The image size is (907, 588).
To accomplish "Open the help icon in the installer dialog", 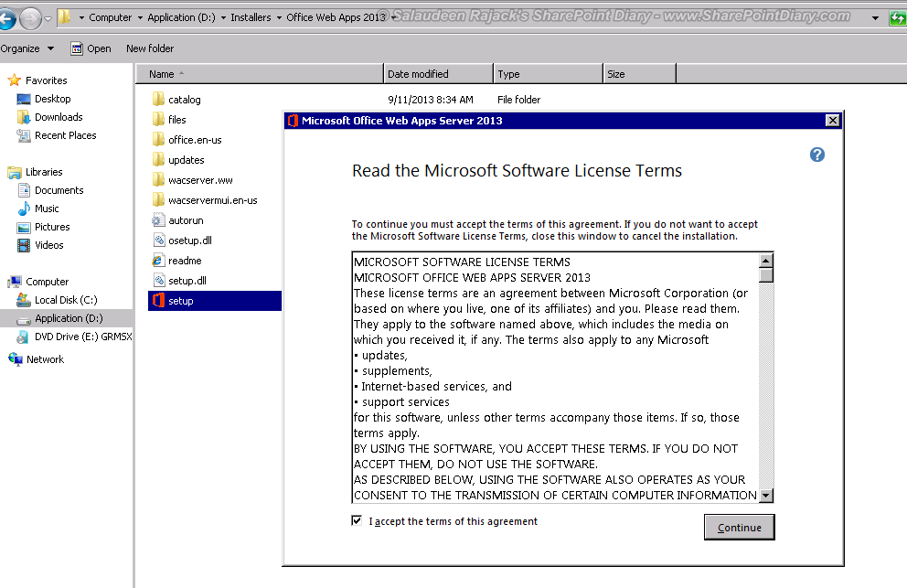I will (816, 155).
